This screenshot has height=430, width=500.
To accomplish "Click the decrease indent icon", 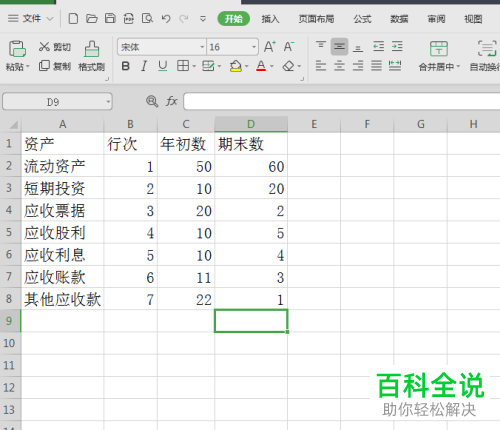I will [x=378, y=46].
